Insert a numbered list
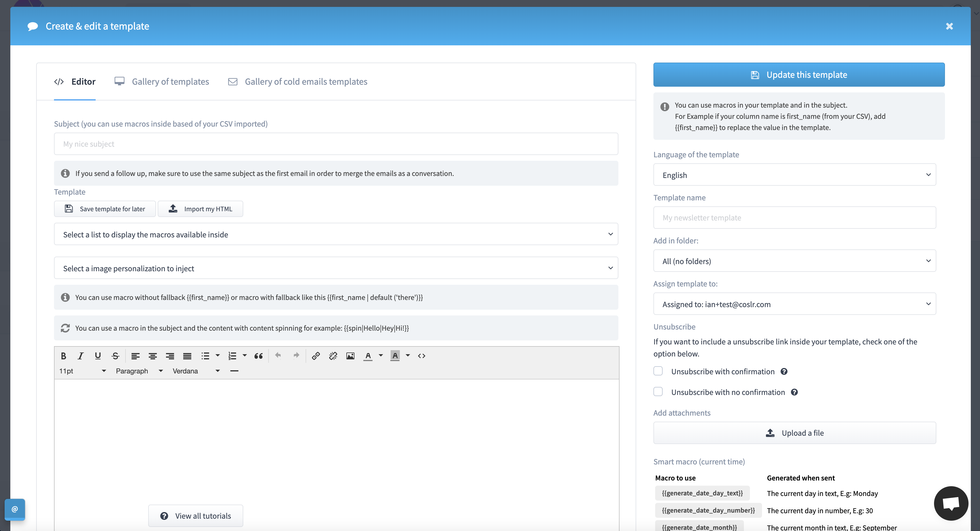Image resolution: width=980 pixels, height=531 pixels. (232, 356)
